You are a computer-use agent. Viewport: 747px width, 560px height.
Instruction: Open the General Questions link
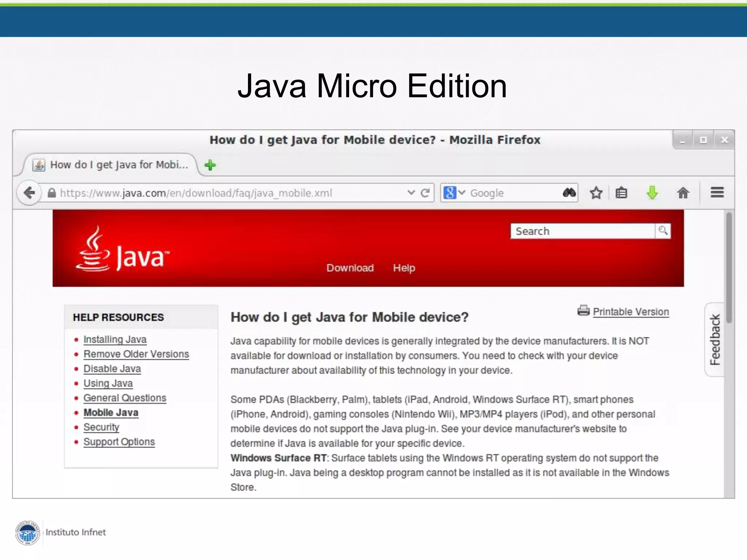[x=125, y=398]
